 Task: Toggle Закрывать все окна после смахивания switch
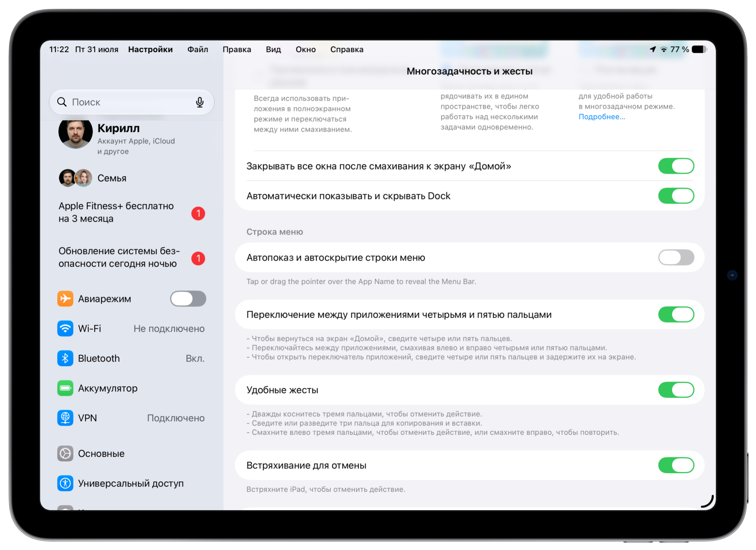[x=676, y=166]
